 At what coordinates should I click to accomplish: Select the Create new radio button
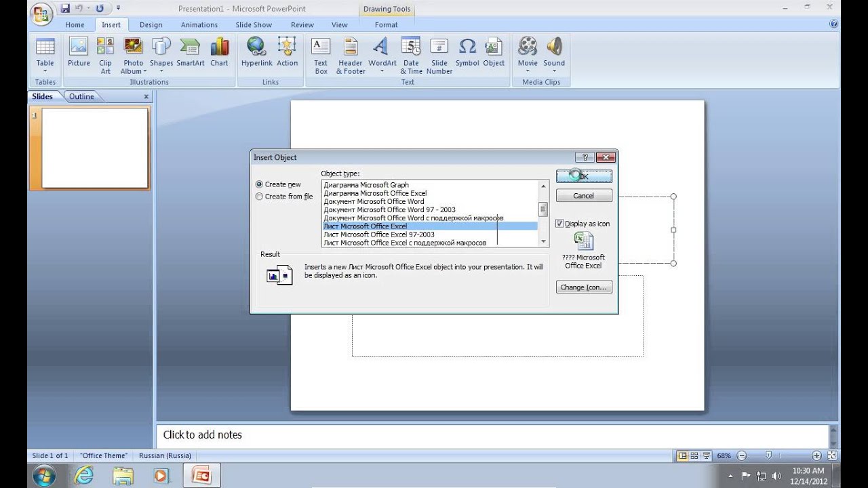(259, 184)
